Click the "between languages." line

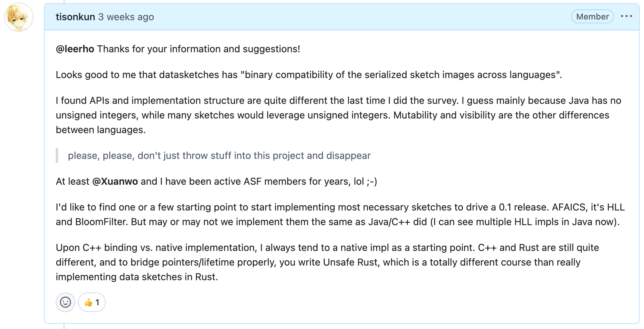tap(101, 130)
